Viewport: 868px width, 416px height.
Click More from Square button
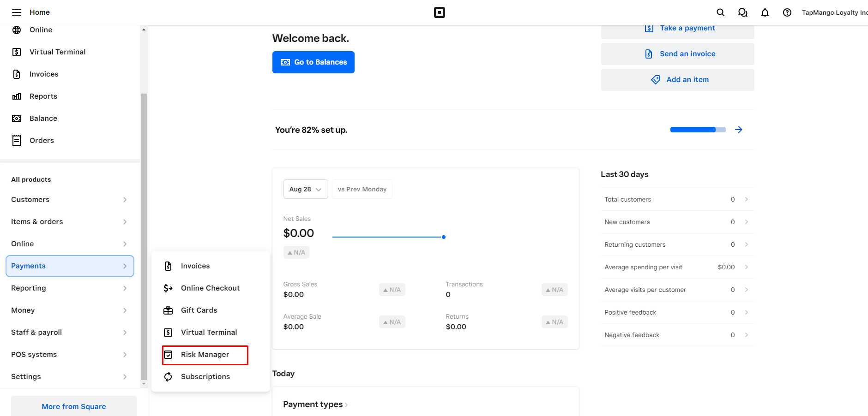pyautogui.click(x=74, y=406)
